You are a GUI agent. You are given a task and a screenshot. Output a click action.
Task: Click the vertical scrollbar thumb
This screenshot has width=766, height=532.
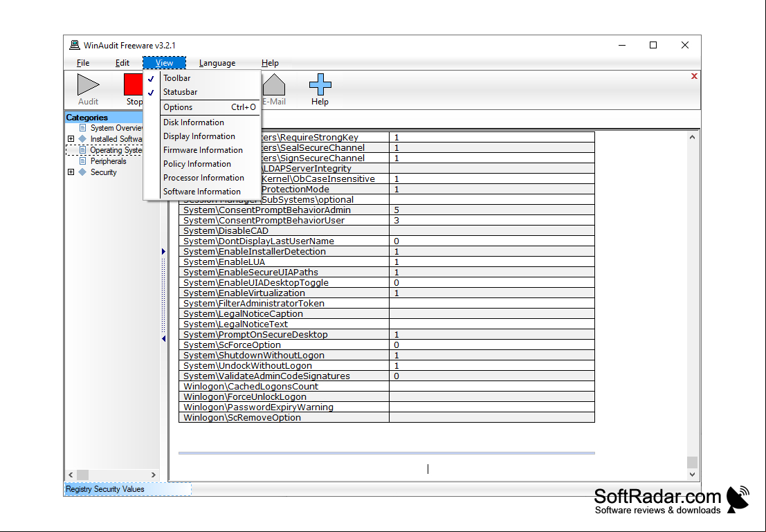692,462
